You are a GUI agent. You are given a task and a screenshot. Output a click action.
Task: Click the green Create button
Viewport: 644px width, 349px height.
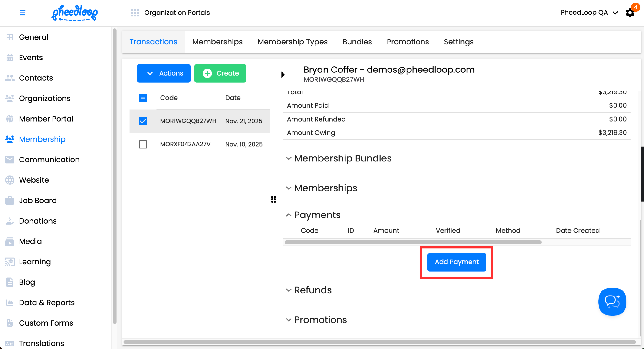[x=220, y=73]
